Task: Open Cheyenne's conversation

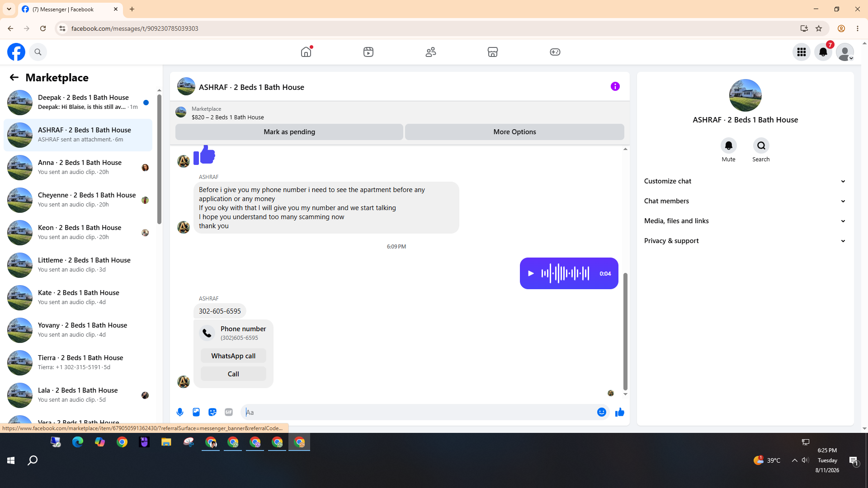Action: tap(78, 200)
